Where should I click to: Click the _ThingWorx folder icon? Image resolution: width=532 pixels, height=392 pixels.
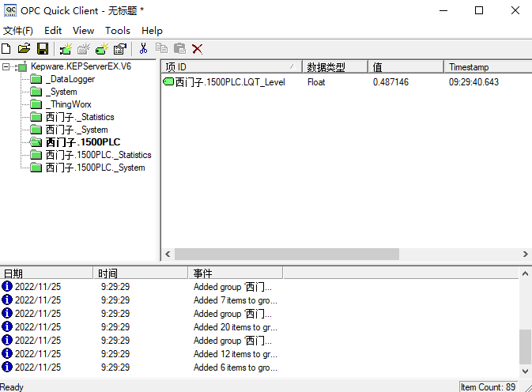pyautogui.click(x=36, y=104)
